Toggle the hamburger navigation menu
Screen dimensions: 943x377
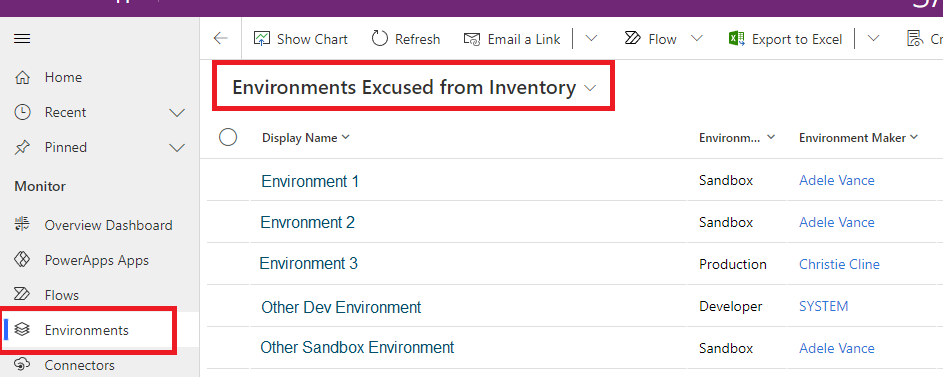[x=22, y=39]
